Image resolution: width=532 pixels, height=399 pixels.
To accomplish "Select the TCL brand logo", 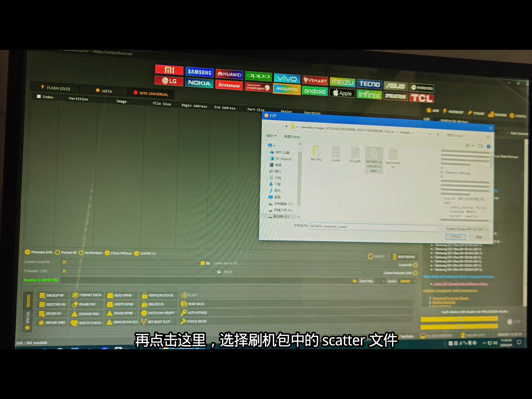I will [x=421, y=98].
